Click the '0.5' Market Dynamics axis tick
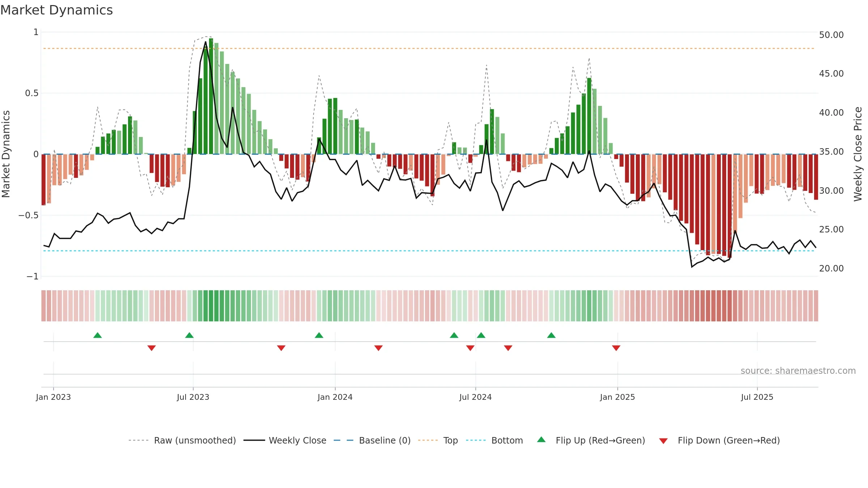868x488 pixels. point(31,93)
